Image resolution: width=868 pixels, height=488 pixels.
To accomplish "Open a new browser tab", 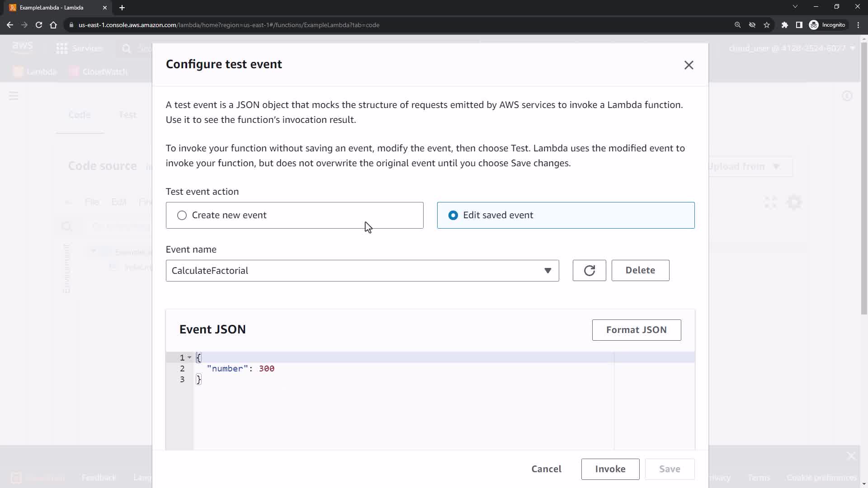I will (122, 8).
